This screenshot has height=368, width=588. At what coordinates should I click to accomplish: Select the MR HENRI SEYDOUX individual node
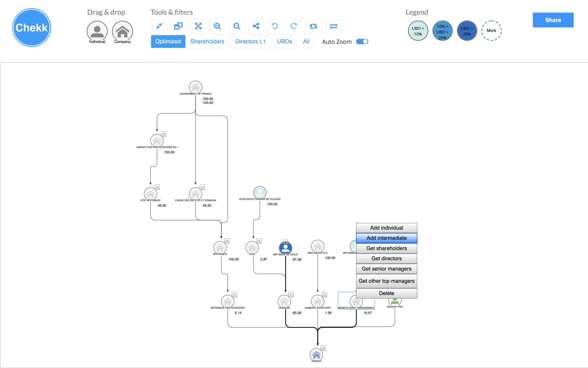point(285,248)
